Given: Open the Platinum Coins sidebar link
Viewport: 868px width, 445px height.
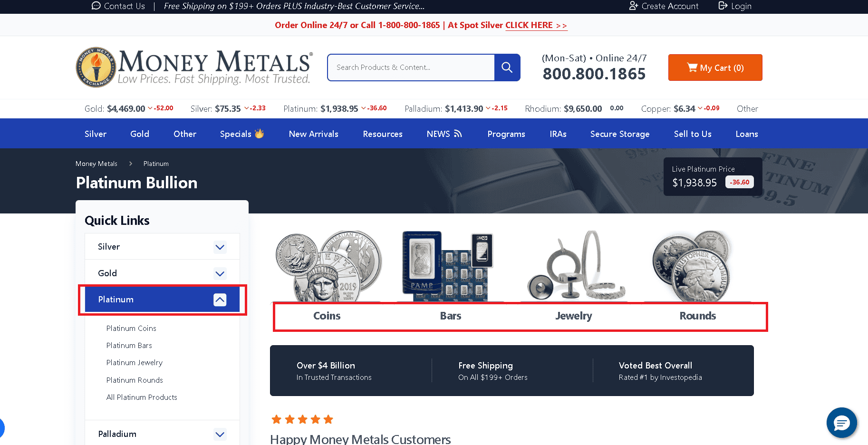Looking at the screenshot, I should coord(131,329).
